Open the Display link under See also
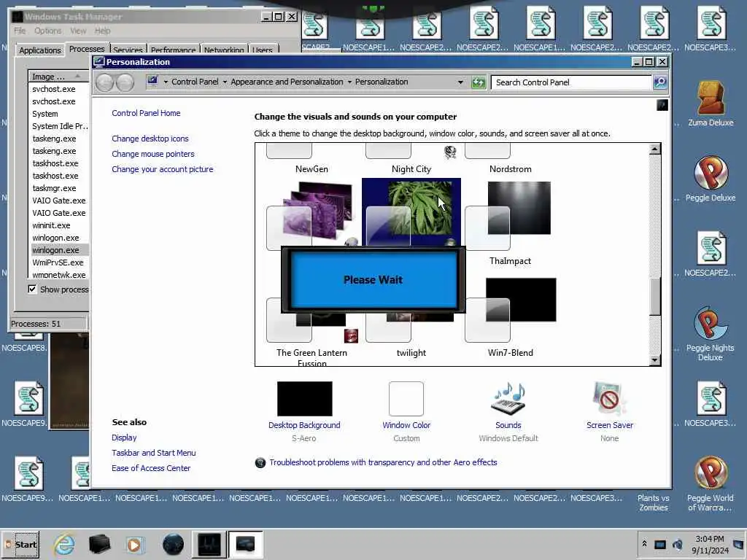 click(124, 437)
